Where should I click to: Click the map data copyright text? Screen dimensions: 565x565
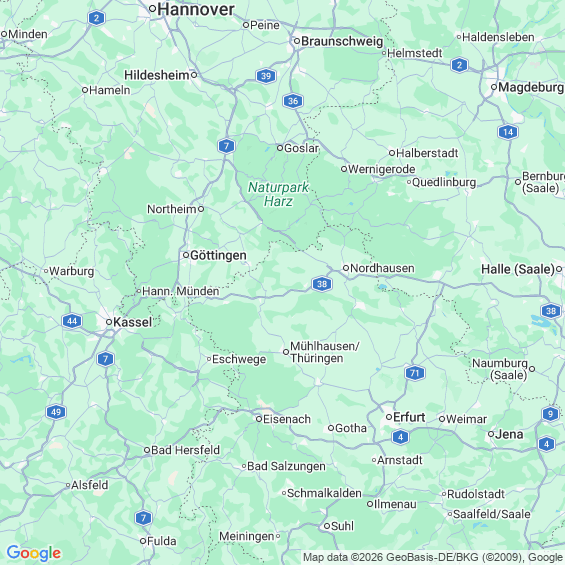coord(433,557)
